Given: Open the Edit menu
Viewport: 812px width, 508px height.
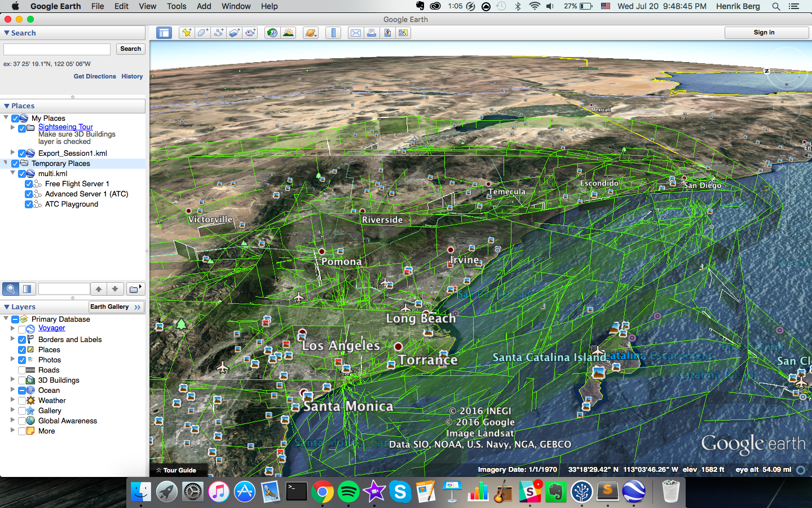Looking at the screenshot, I should [121, 6].
